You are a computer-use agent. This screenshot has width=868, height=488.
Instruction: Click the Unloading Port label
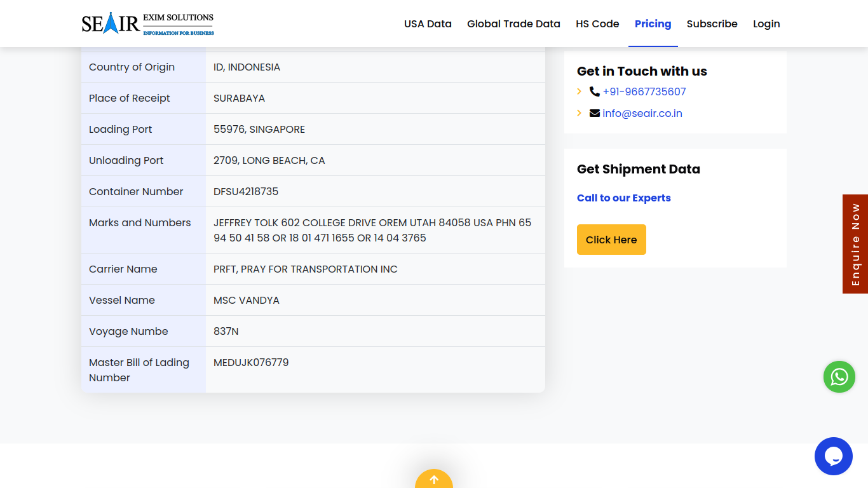pos(126,160)
